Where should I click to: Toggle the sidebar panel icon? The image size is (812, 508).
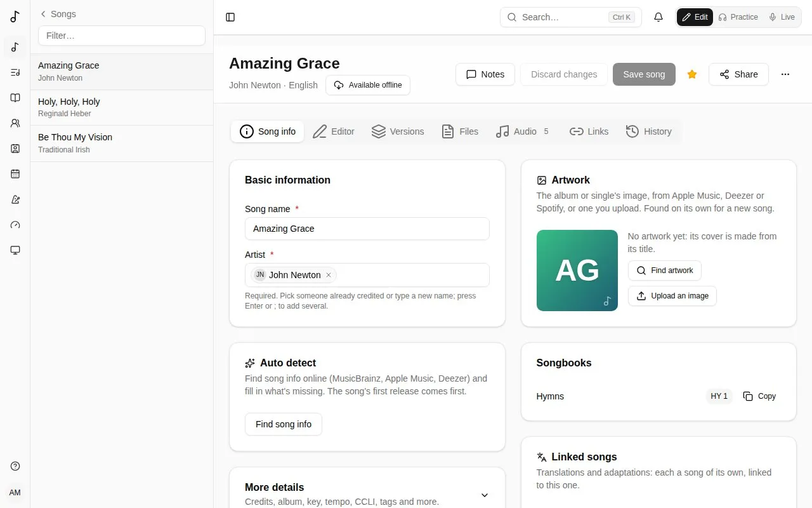230,17
